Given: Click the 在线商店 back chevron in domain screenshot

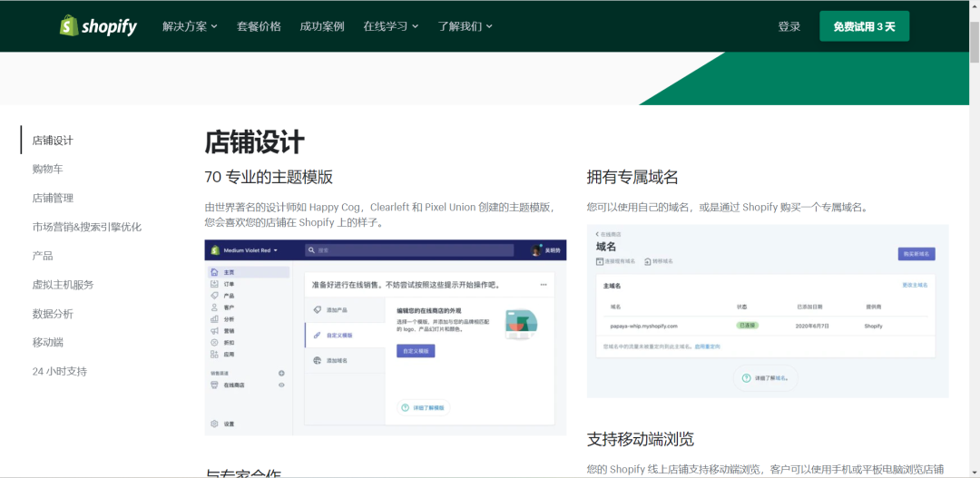Looking at the screenshot, I should (597, 234).
